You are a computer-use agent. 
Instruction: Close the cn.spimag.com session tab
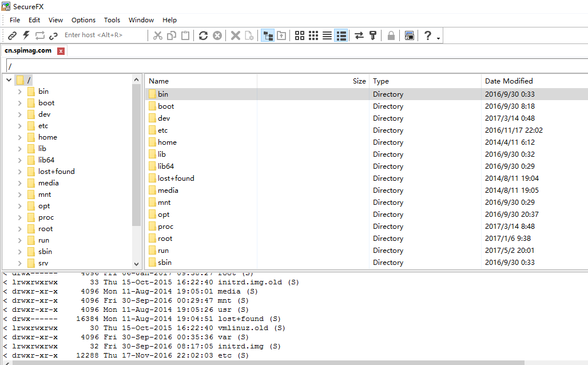pyautogui.click(x=61, y=51)
